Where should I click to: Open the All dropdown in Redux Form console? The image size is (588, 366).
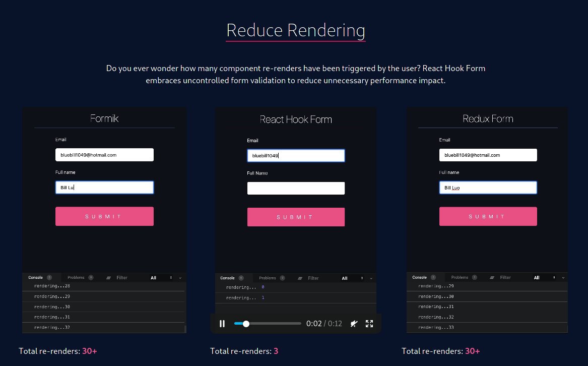(545, 277)
